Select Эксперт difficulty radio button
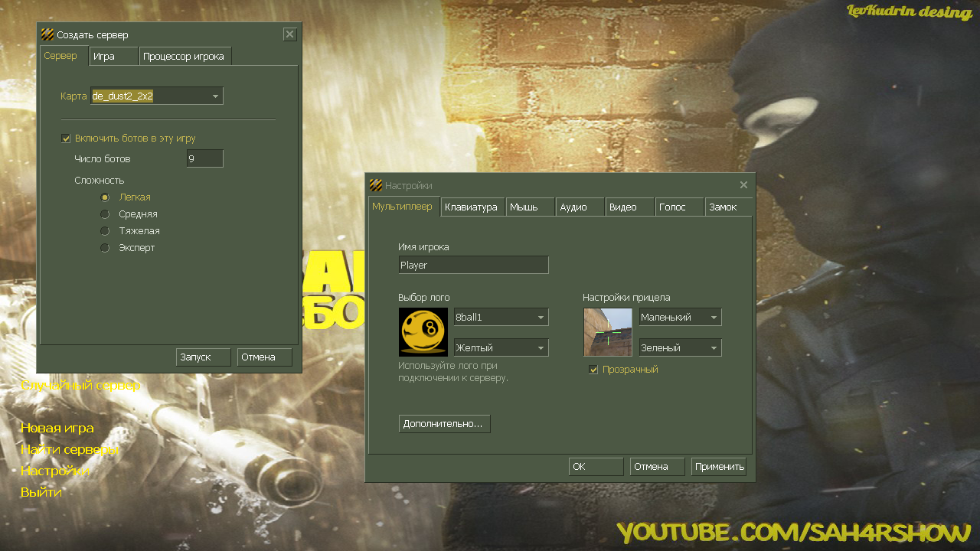 (x=105, y=248)
